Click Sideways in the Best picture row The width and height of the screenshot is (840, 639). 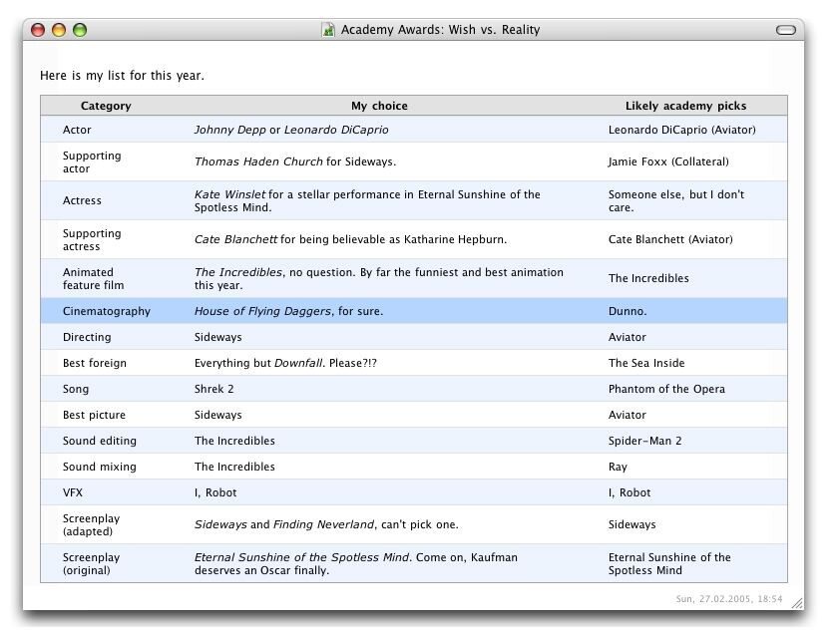pos(218,415)
